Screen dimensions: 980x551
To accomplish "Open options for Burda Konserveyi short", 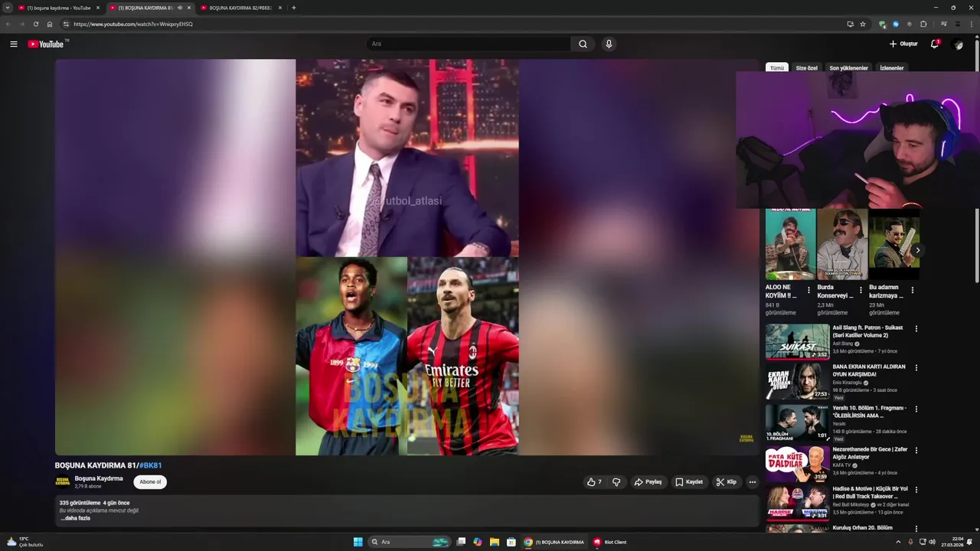I will 861,290.
